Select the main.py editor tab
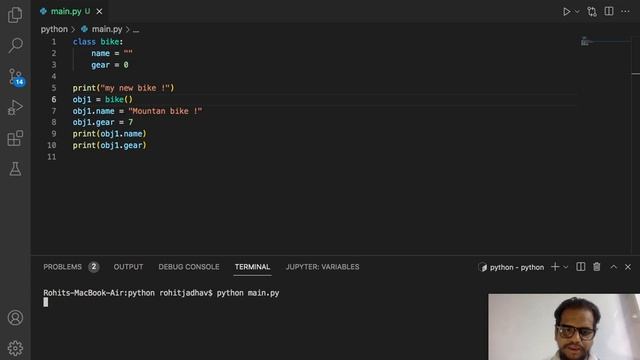This screenshot has width=640, height=360. (70, 11)
